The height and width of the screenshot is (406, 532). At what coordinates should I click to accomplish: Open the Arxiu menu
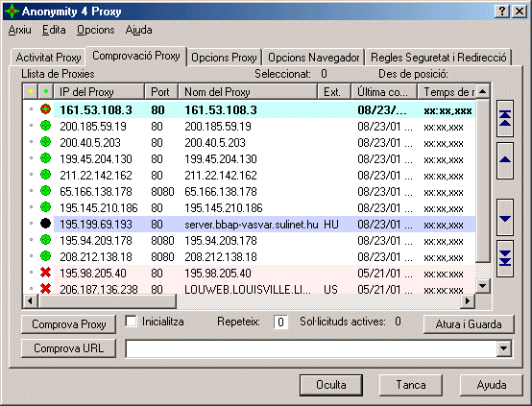pyautogui.click(x=19, y=30)
